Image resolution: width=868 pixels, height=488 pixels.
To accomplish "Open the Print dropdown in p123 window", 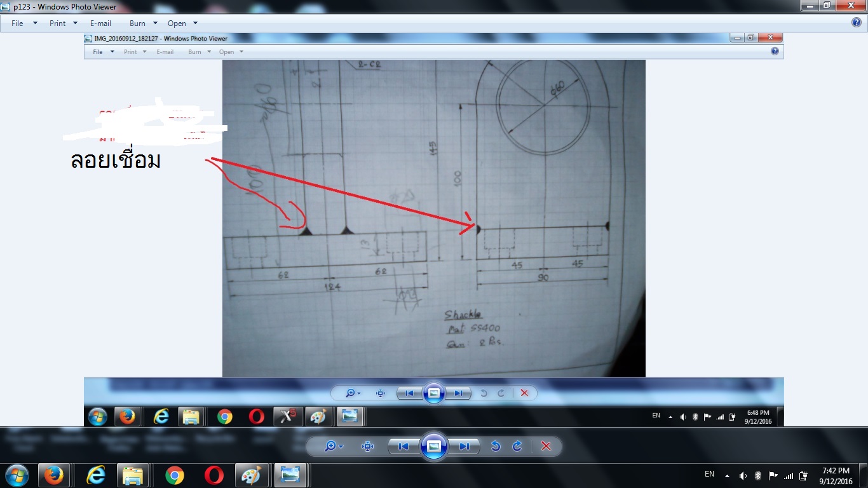I will 64,24.
